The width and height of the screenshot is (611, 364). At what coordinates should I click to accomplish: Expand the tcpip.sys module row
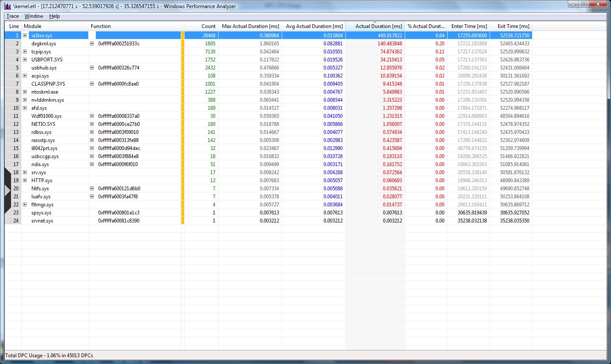point(25,52)
